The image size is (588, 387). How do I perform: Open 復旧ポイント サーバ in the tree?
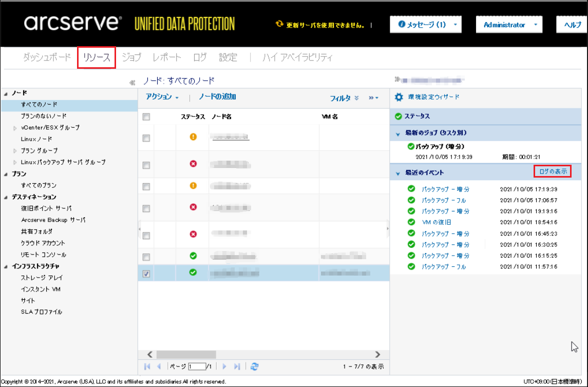pyautogui.click(x=46, y=208)
